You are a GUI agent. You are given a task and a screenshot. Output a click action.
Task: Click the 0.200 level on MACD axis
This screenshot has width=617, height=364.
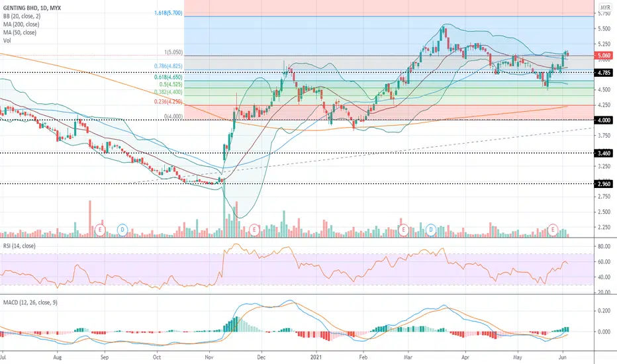pyautogui.click(x=604, y=310)
